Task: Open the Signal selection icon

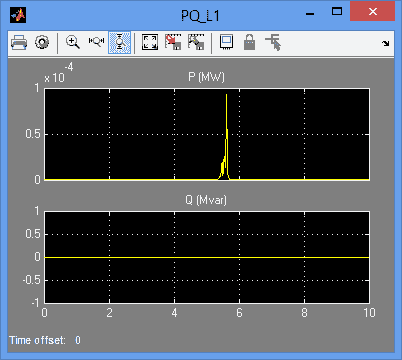Action: 273,42
